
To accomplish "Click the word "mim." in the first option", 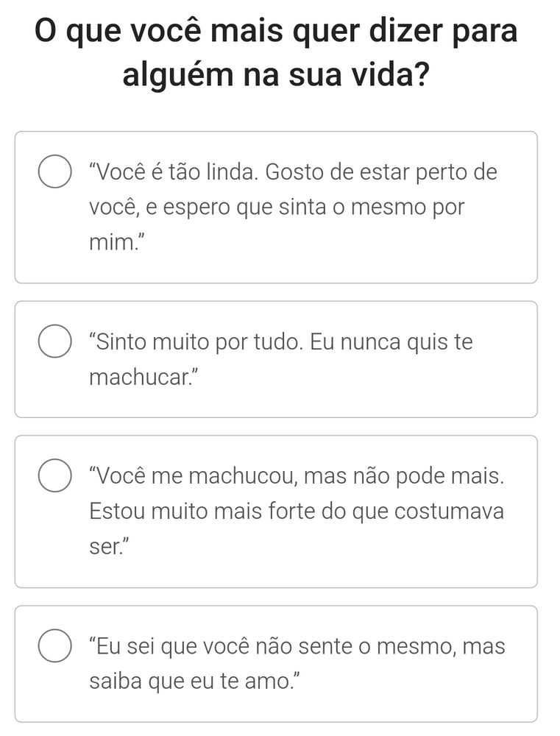I will (112, 243).
